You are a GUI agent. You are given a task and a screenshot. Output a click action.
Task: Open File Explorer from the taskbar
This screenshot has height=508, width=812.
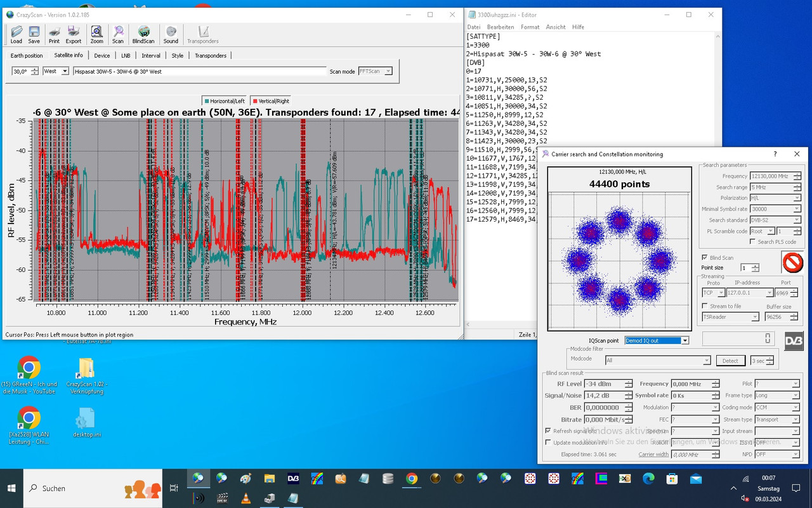click(269, 479)
